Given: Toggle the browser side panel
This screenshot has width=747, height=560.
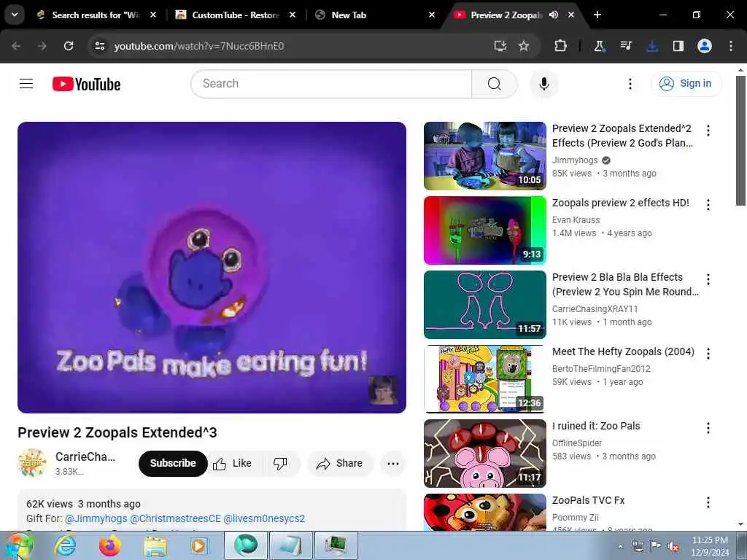Looking at the screenshot, I should click(x=678, y=46).
